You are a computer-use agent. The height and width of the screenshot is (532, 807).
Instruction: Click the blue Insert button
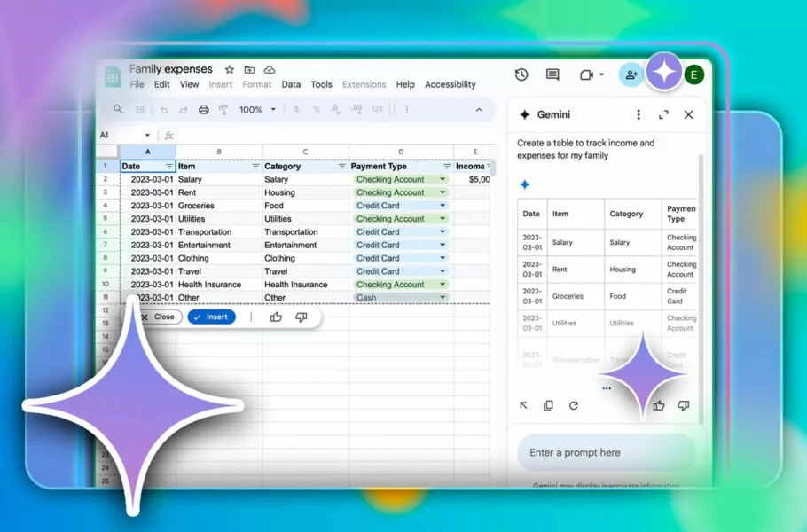[212, 317]
